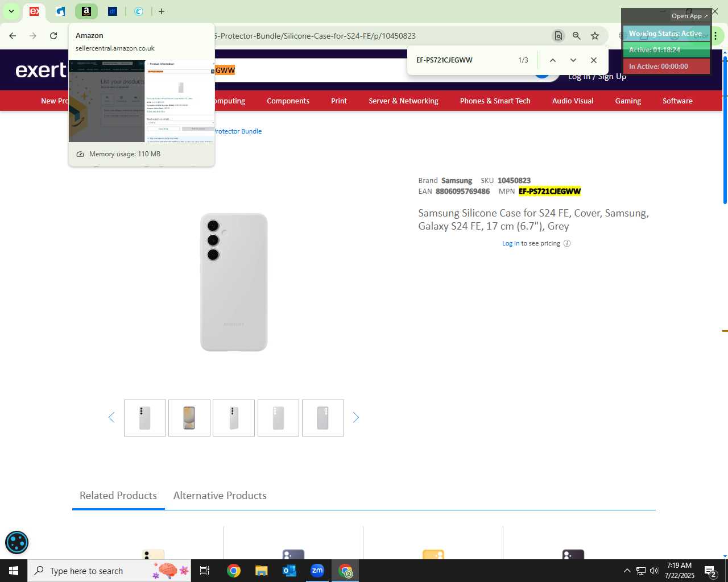Open File Explorer from the taskbar
728x582 pixels.
point(261,571)
